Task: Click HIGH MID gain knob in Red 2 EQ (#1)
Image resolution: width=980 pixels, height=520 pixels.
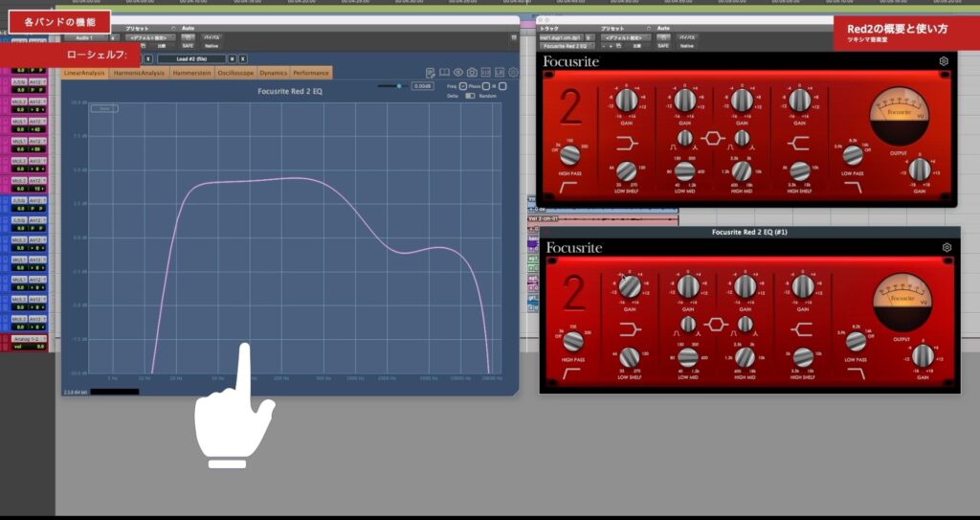Action: (745, 286)
